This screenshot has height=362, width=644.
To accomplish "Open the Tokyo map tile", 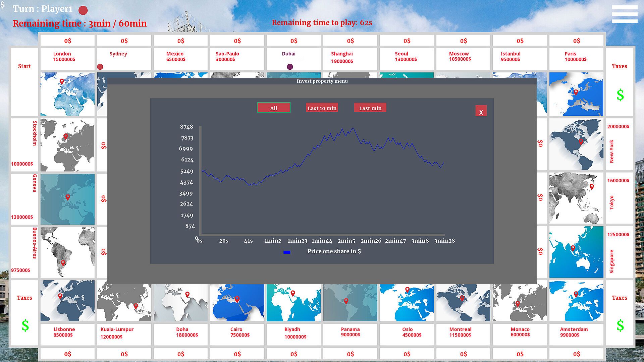I will pos(576,198).
